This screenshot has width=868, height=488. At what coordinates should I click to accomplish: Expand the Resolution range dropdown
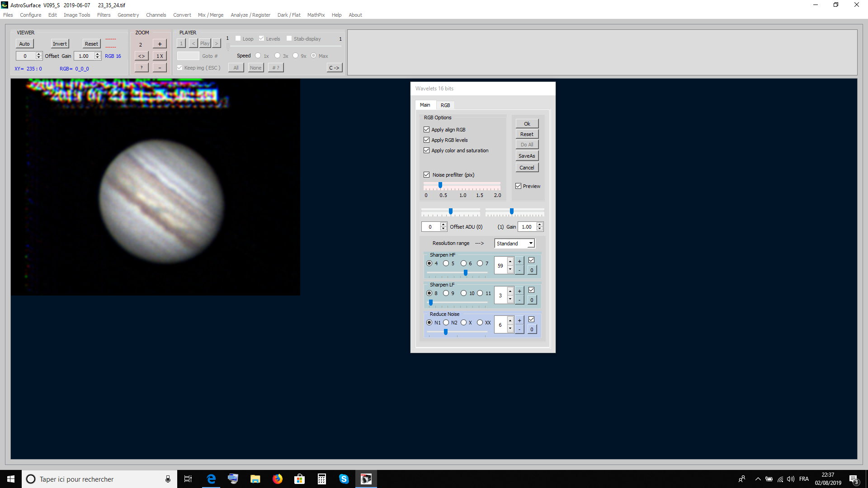point(531,244)
